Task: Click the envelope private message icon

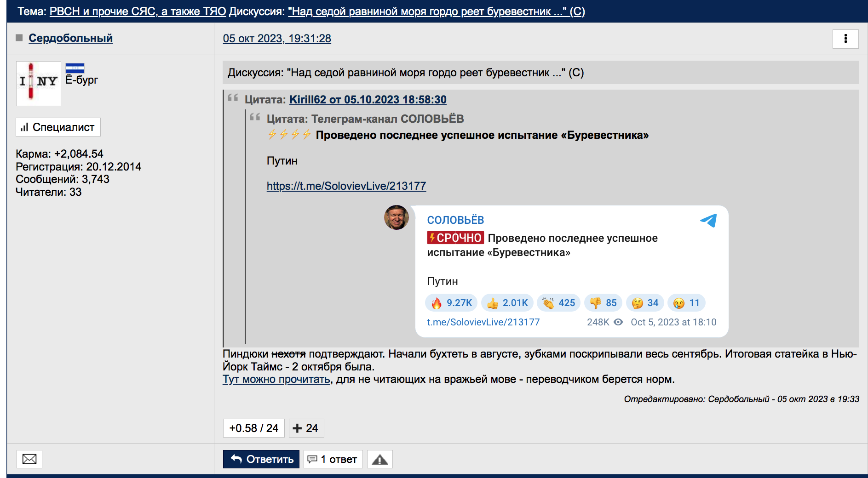Action: click(x=29, y=459)
